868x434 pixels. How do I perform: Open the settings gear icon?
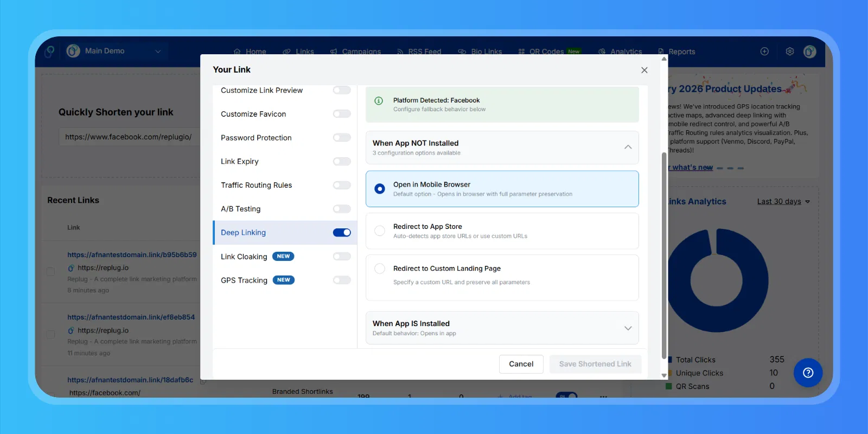pyautogui.click(x=790, y=52)
